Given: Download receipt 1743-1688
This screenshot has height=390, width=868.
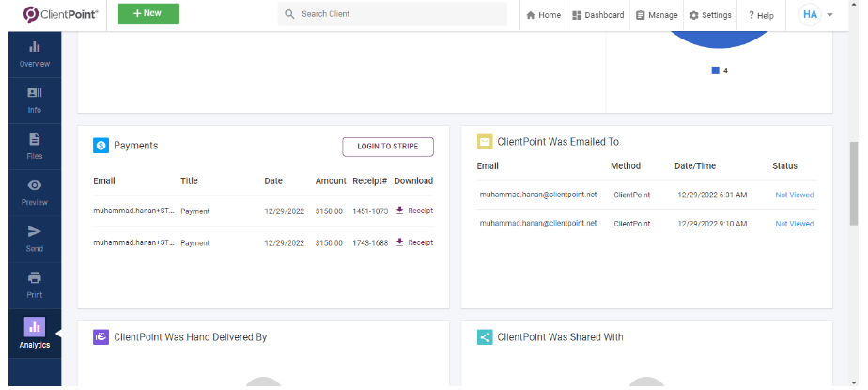Looking at the screenshot, I should click(414, 242).
